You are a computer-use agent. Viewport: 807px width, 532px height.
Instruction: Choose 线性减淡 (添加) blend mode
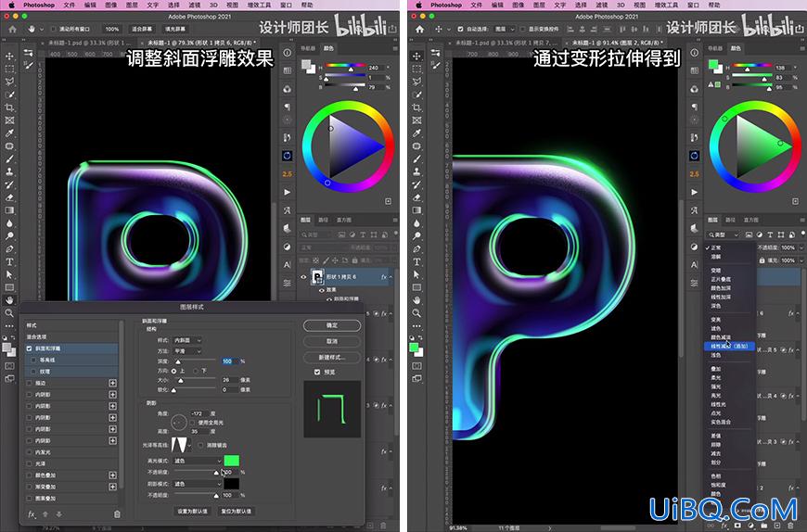click(x=729, y=347)
